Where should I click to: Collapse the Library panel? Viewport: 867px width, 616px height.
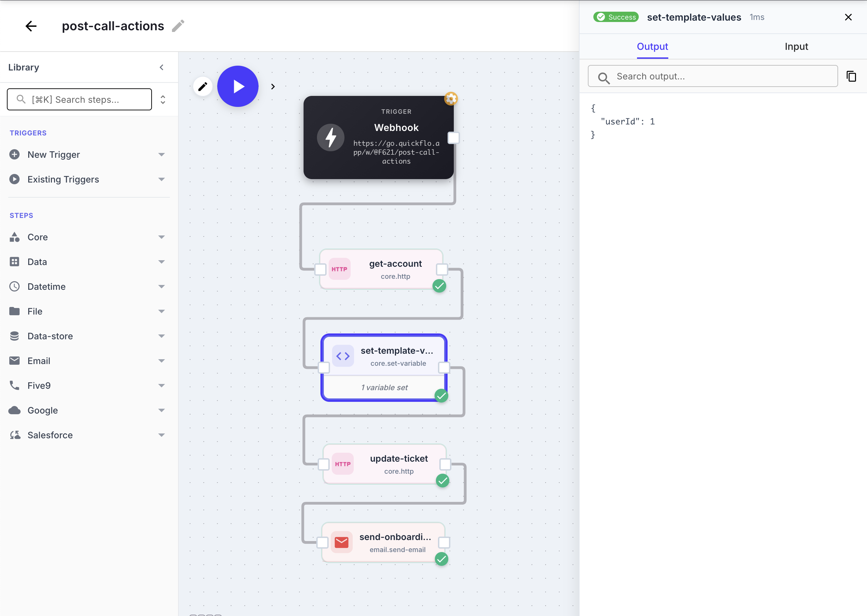[162, 67]
